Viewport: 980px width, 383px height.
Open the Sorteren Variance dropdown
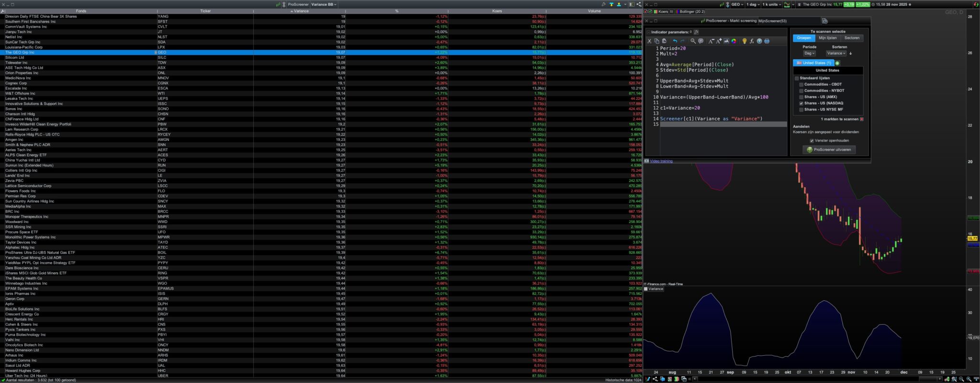[x=836, y=54]
